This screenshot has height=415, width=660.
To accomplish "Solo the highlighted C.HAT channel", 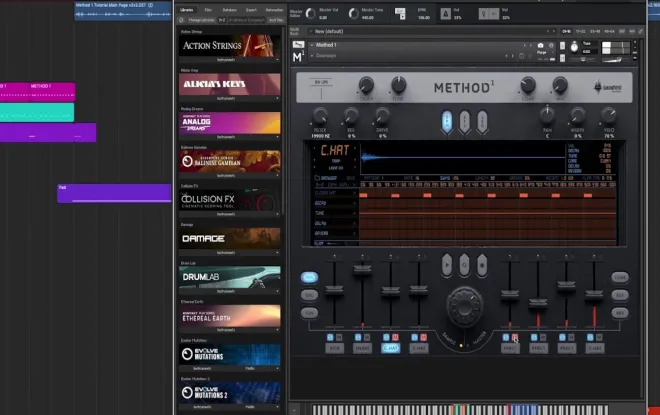I will [x=386, y=337].
